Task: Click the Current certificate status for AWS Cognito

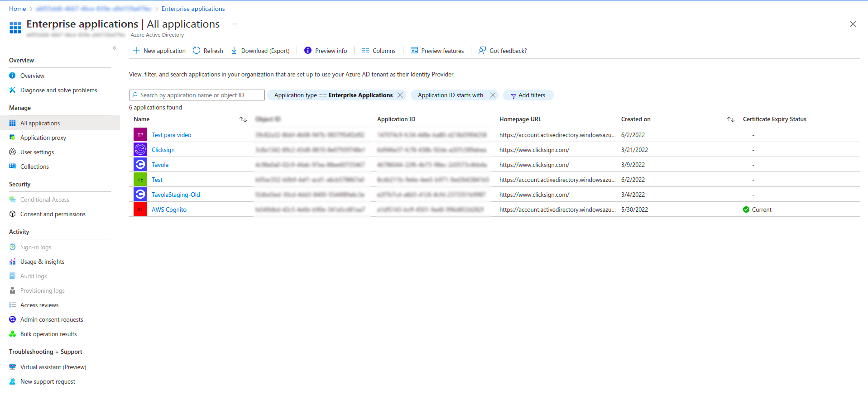Action: [758, 209]
